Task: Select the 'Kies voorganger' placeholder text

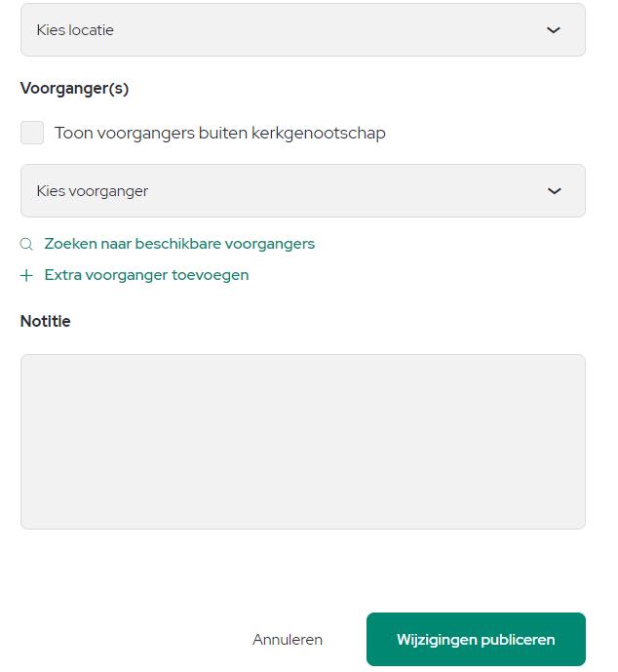Action: click(x=92, y=191)
